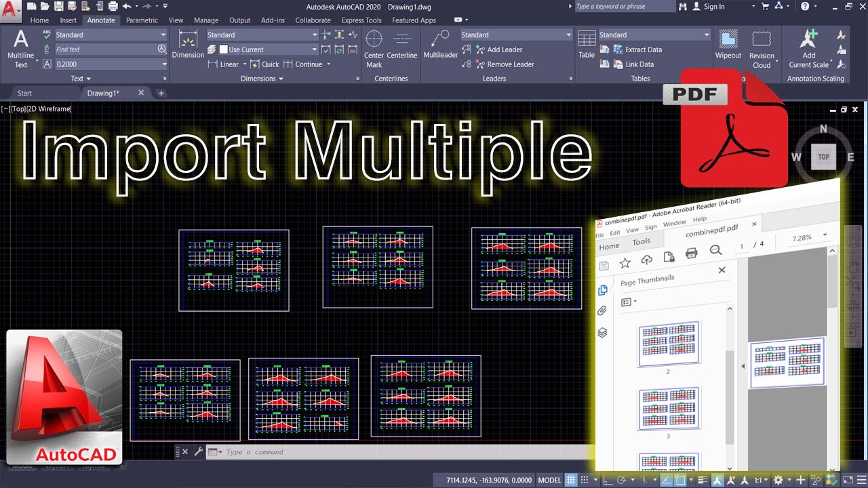Open the Workspace Switching gear icon
This screenshot has width=868, height=488.
[x=778, y=481]
